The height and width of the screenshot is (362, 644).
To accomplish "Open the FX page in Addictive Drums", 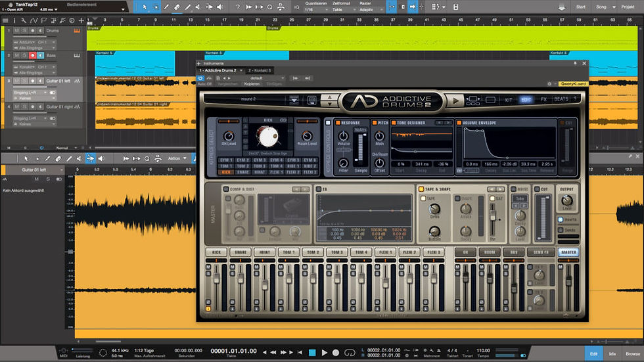I will [543, 99].
